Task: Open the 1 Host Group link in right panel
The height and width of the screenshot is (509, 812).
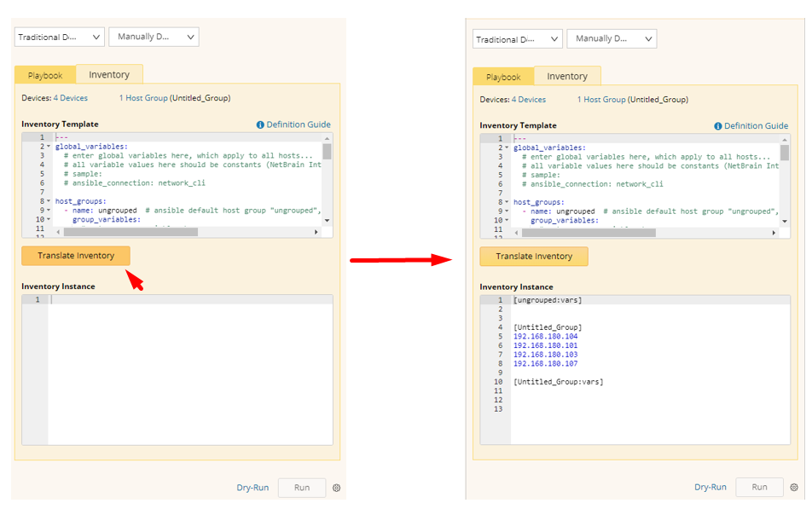Action: pyautogui.click(x=601, y=100)
